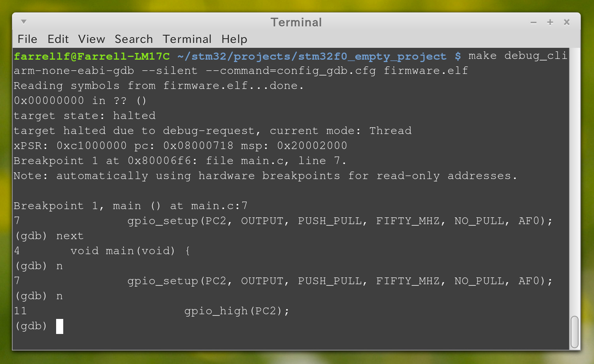Minimize the Terminal window

coord(534,23)
